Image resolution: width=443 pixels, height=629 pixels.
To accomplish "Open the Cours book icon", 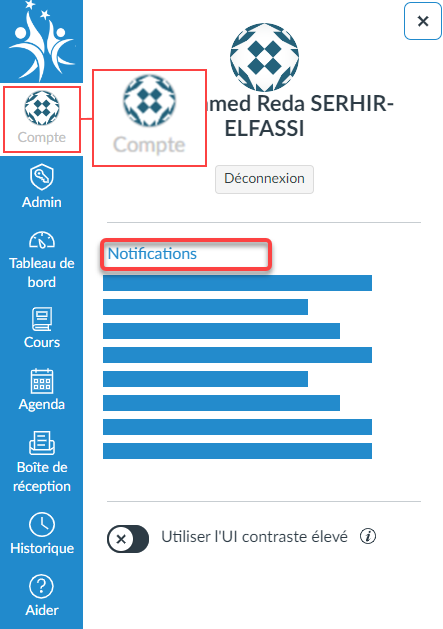I will 42,319.
